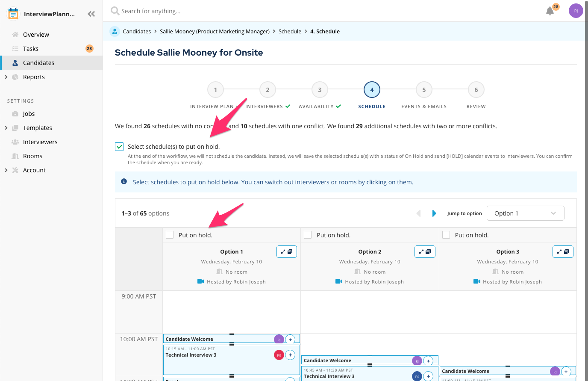Click the Tasks count badge 28
The image size is (588, 381).
click(x=89, y=49)
